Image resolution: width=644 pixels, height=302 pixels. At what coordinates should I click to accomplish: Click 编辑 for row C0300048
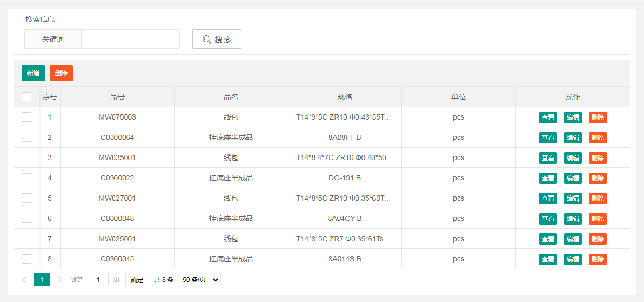coord(573,219)
